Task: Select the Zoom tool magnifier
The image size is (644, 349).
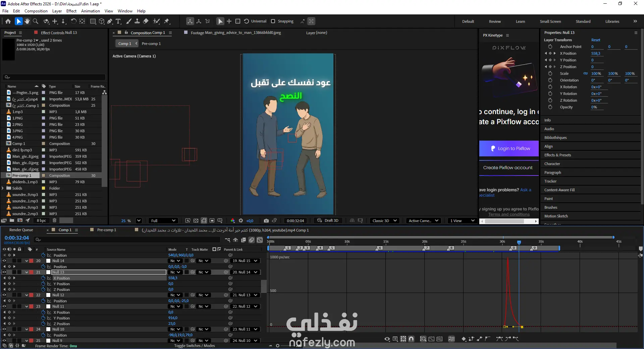Action: 36,21
